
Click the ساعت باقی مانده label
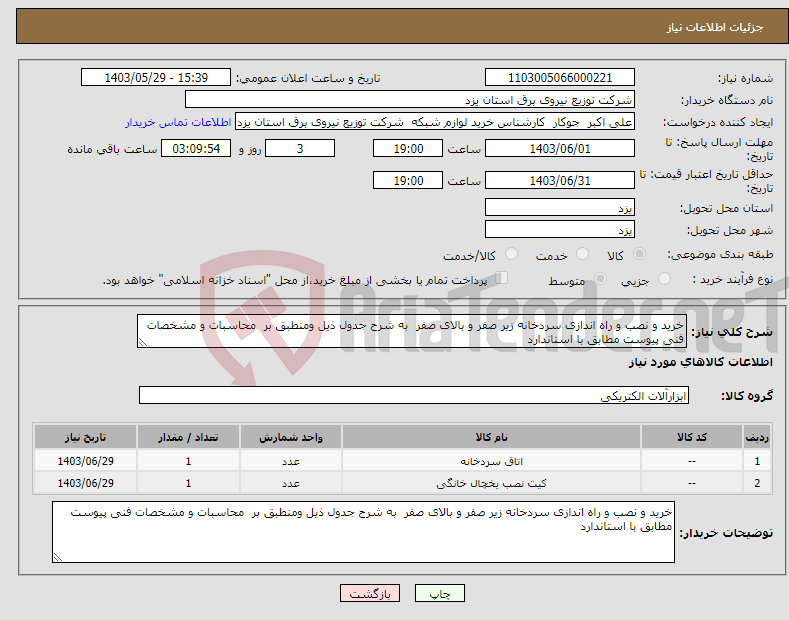(x=112, y=149)
